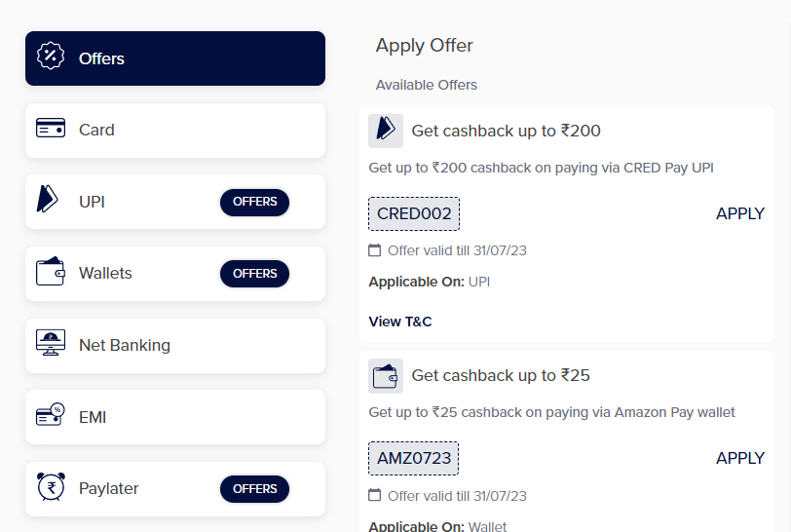The height and width of the screenshot is (532, 791).
Task: Click the Card payment icon
Action: (x=51, y=130)
